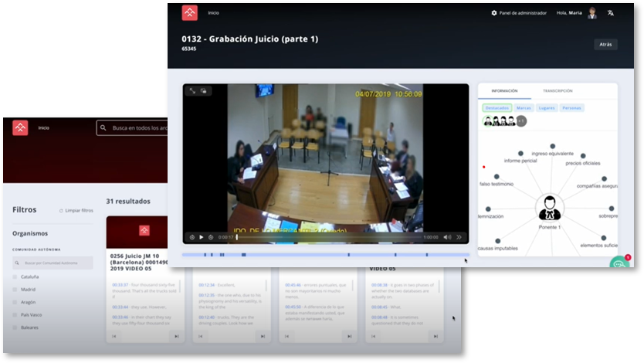Select the Personas filter chip
The height and width of the screenshot is (363, 644).
(x=571, y=108)
